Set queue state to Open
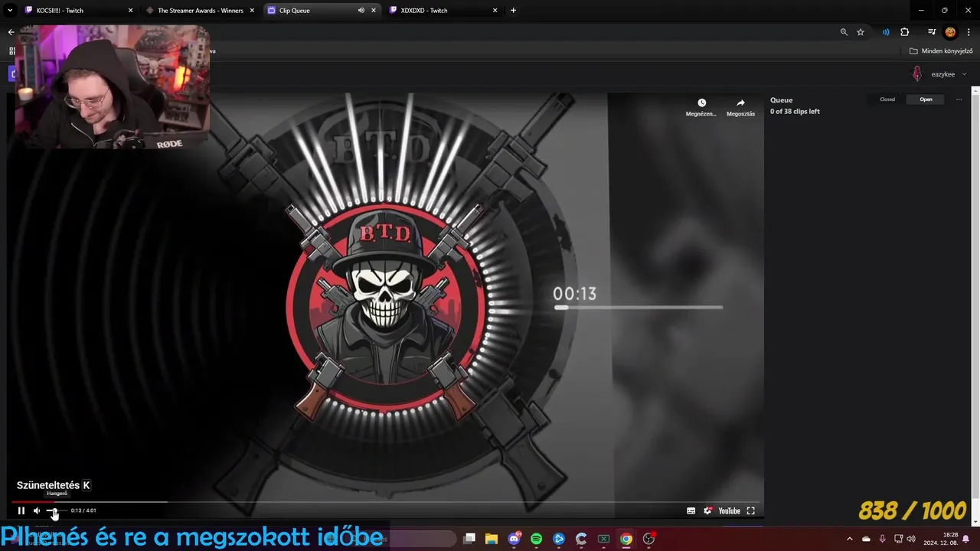The height and width of the screenshot is (551, 980). coord(926,99)
